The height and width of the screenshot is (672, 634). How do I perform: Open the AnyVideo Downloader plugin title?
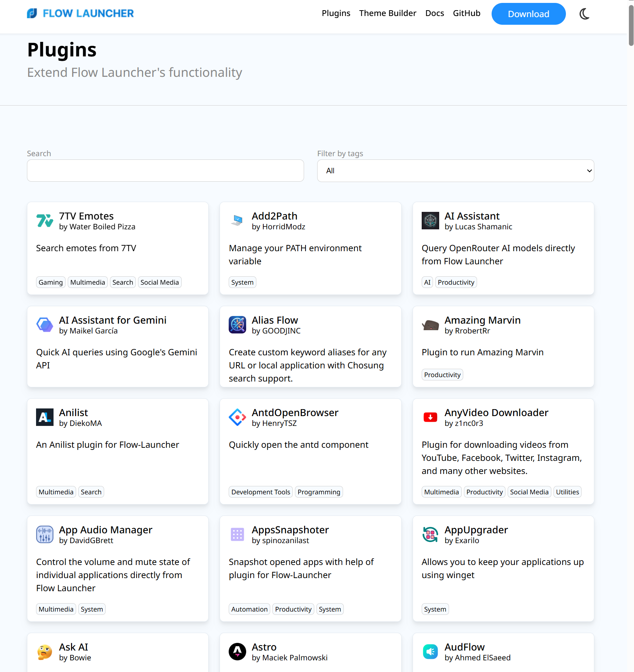(x=496, y=412)
